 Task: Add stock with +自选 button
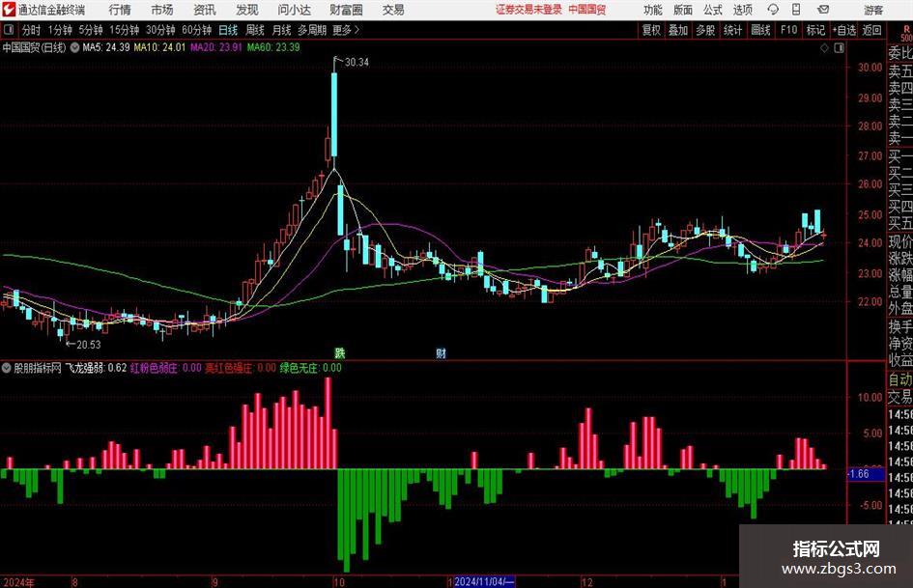(844, 30)
